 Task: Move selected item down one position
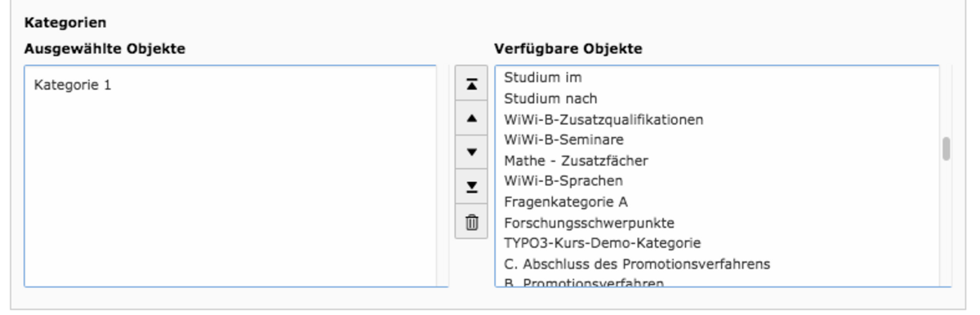coord(471,152)
